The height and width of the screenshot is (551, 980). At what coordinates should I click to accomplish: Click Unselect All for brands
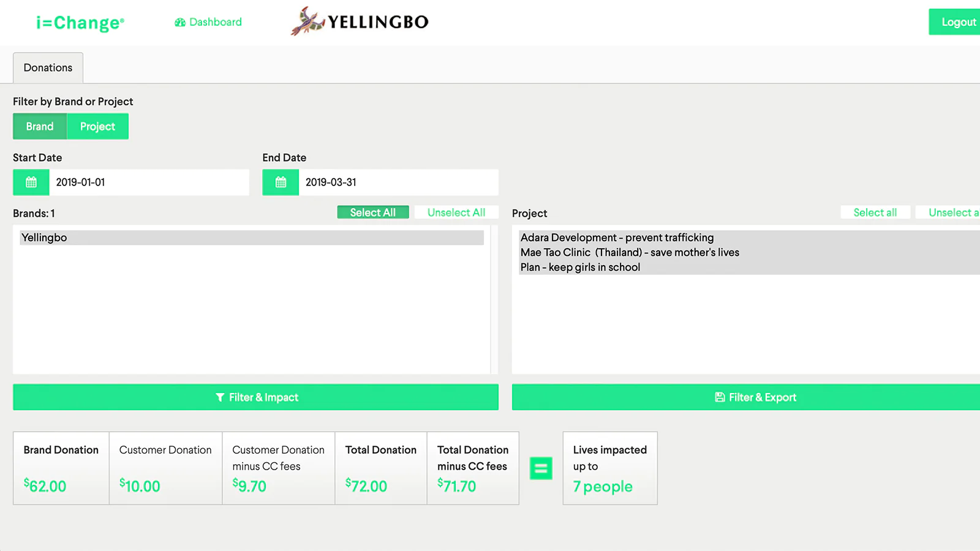coord(456,212)
